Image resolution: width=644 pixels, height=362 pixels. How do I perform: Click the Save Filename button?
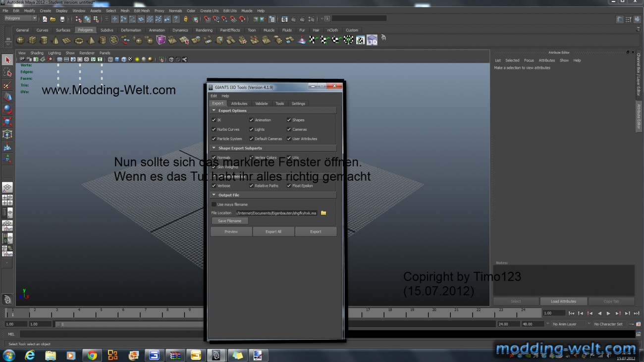pos(230,221)
